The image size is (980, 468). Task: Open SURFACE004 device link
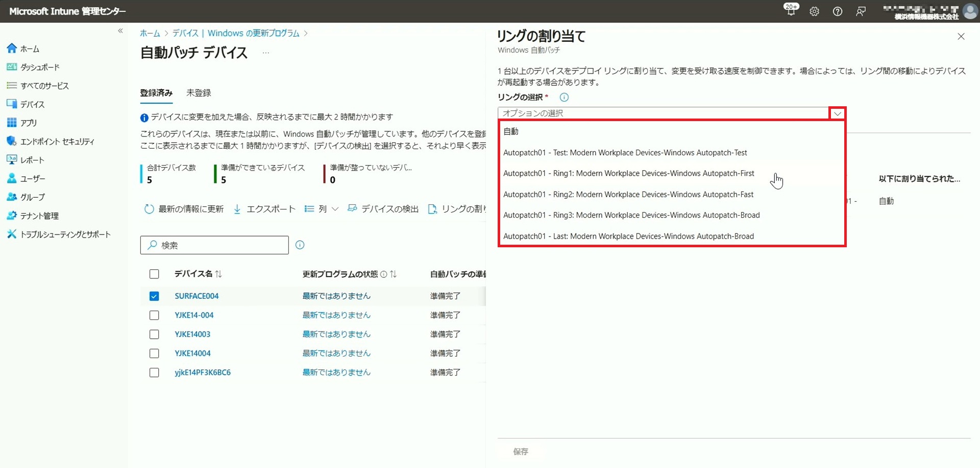click(x=197, y=296)
